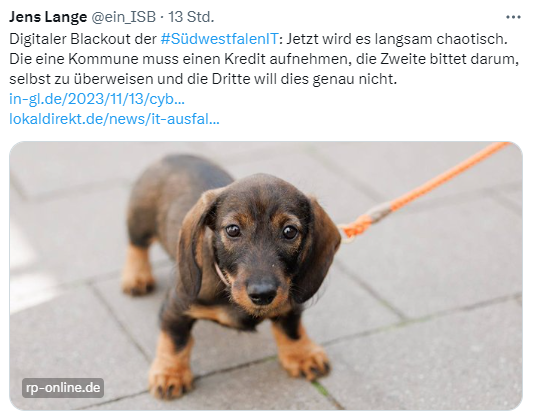Screen dimensions: 537x419
Task: Click the text "selbst zu überweisen"
Action: [81, 79]
